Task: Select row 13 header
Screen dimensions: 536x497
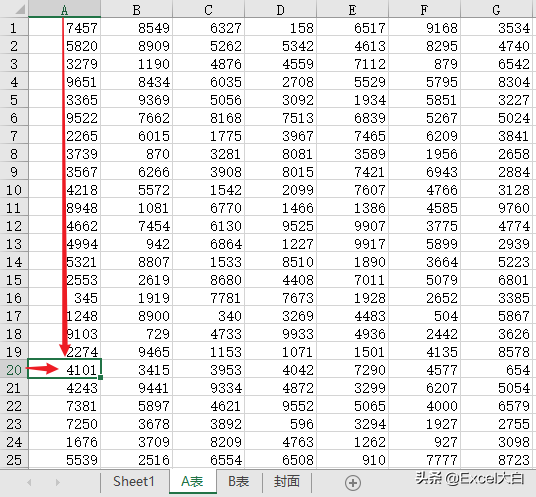Action: coord(14,244)
